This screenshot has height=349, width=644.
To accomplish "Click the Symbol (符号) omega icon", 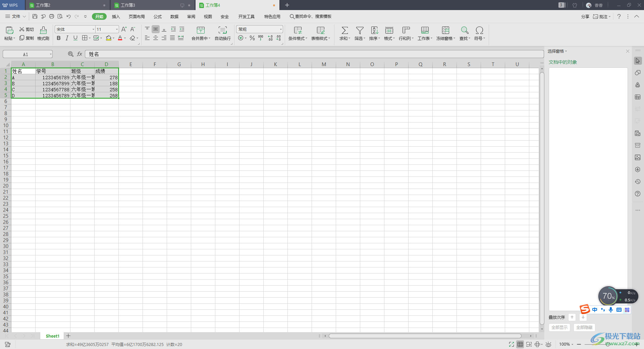I will tap(479, 30).
